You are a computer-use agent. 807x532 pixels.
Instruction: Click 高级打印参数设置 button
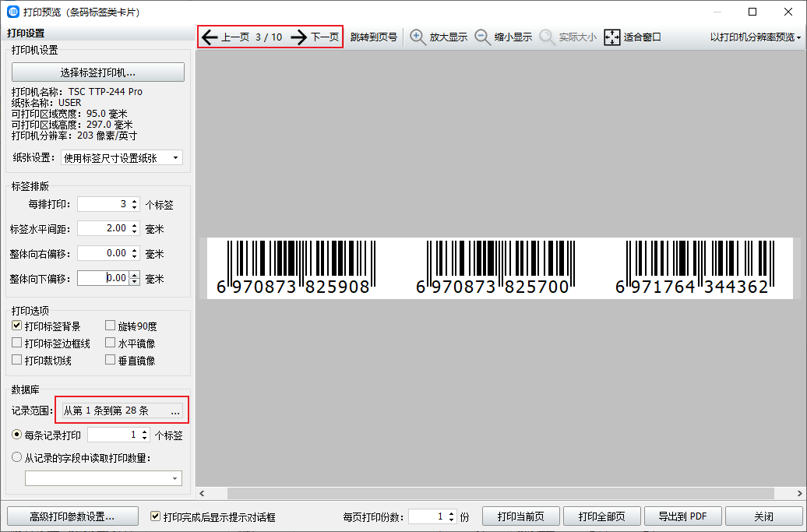point(72,516)
